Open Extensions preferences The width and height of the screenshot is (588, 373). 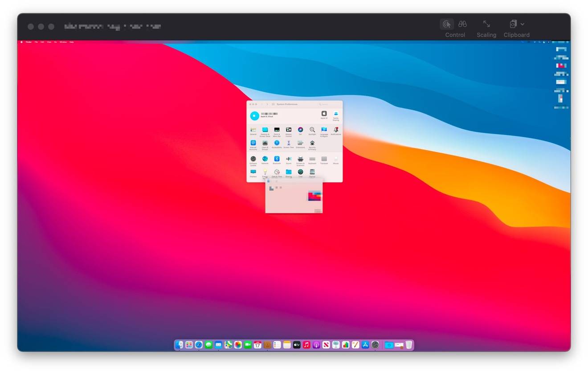tap(300, 144)
